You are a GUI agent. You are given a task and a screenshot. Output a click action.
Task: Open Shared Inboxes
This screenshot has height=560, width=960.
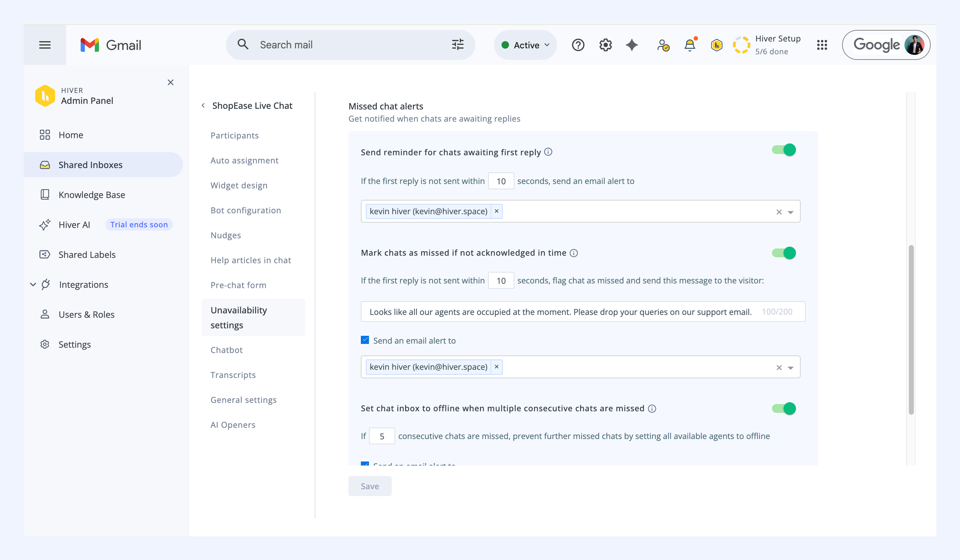point(103,165)
